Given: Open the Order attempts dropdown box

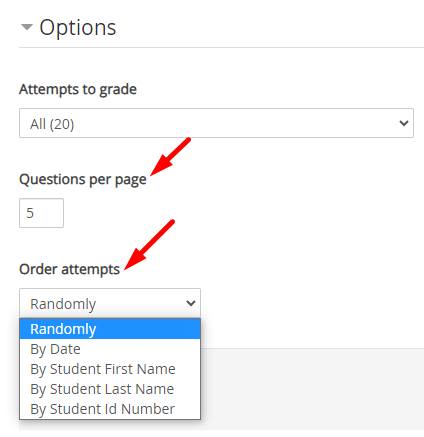Looking at the screenshot, I should 110,303.
